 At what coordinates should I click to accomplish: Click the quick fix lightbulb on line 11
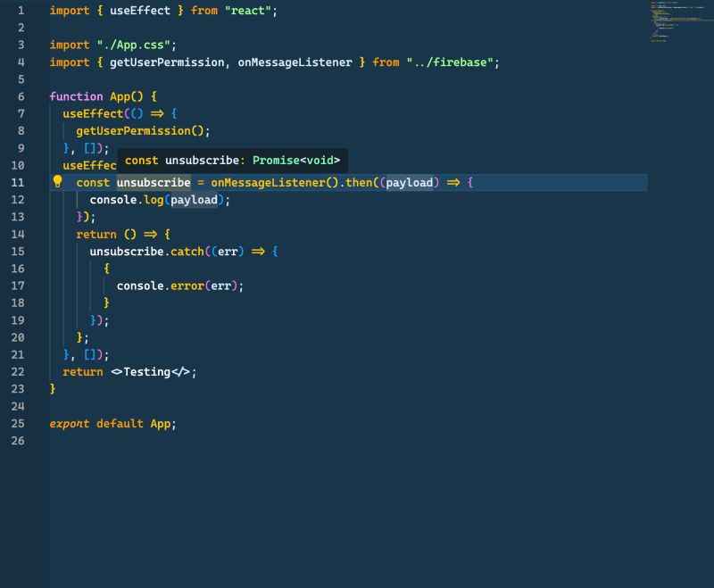[x=56, y=182]
